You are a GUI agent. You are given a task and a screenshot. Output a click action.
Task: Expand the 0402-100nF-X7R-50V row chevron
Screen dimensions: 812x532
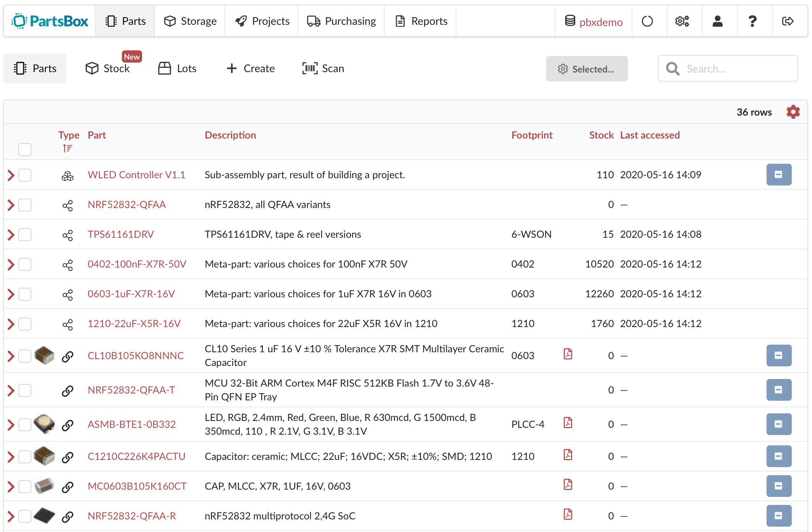pos(13,264)
